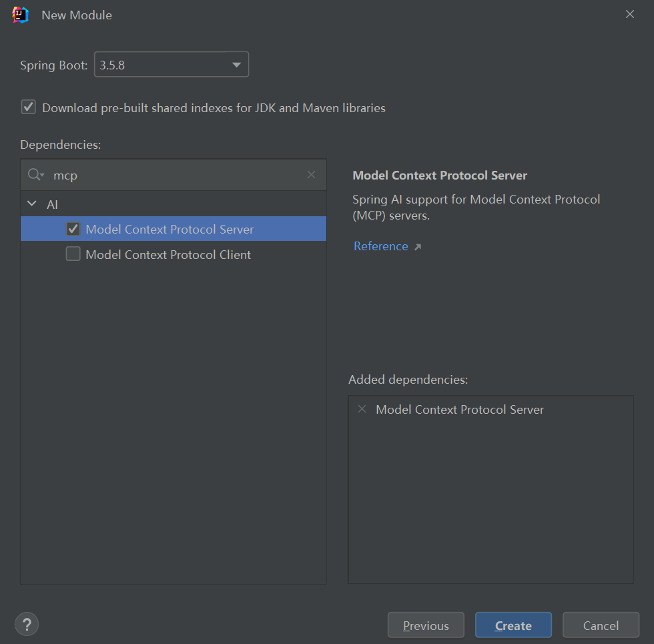Viewport: 654px width, 644px height.
Task: Click the search magnifier icon
Action: [35, 175]
